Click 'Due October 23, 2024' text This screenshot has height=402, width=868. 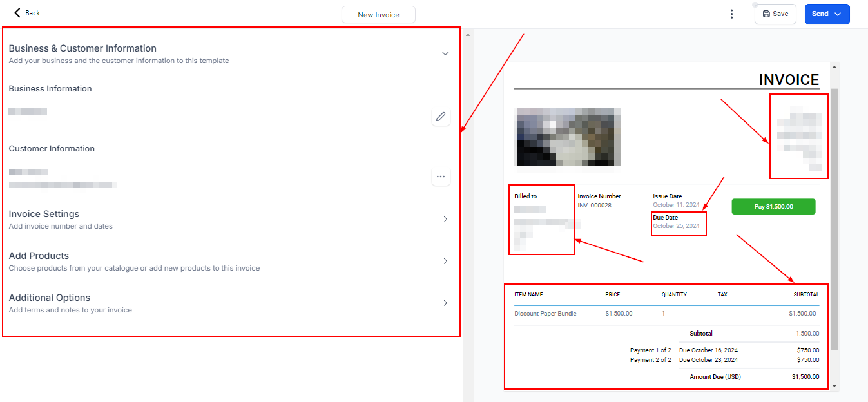pos(708,360)
